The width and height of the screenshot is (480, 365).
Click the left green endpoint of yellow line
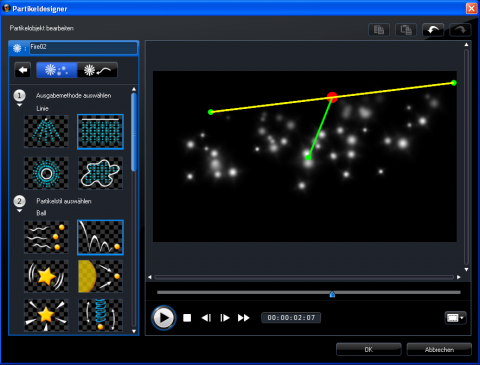pyautogui.click(x=211, y=112)
